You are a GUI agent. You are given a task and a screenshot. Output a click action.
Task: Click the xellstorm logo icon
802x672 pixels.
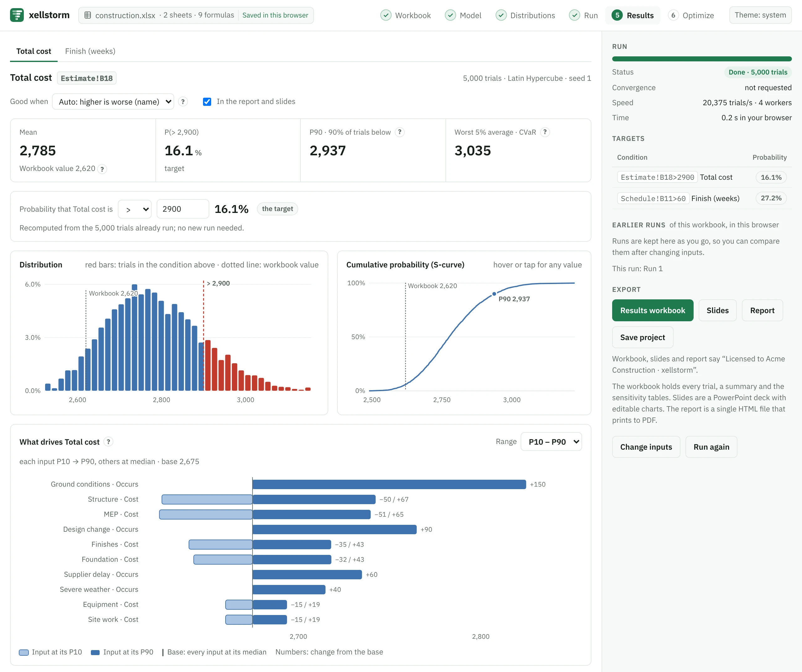point(17,15)
